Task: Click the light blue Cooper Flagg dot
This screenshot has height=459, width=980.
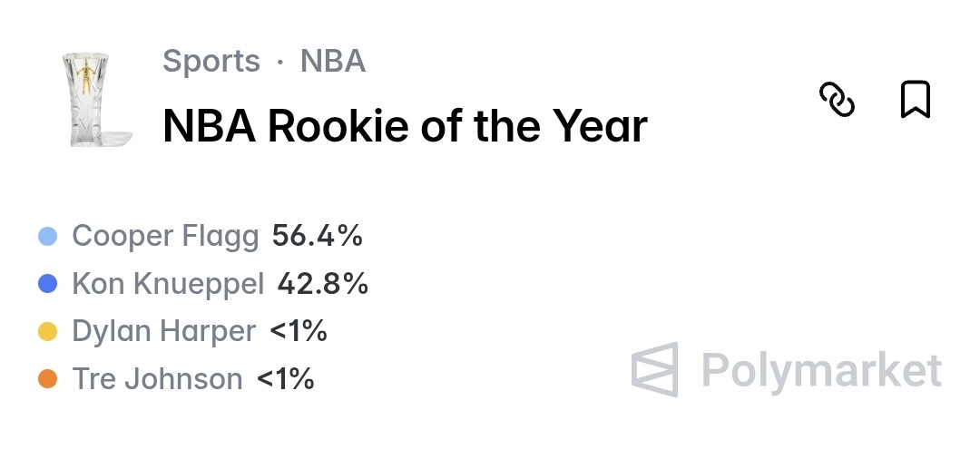Action: point(48,237)
